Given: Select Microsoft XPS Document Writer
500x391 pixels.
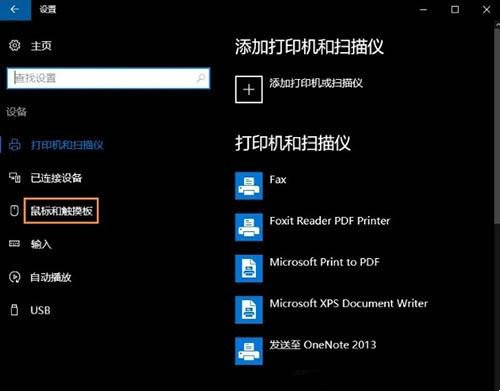Looking at the screenshot, I should coord(348,303).
